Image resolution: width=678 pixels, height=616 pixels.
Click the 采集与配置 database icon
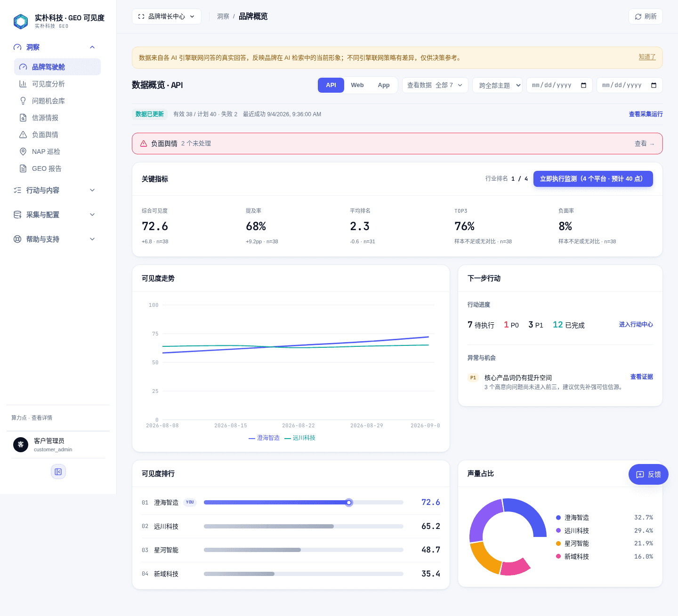(x=17, y=215)
